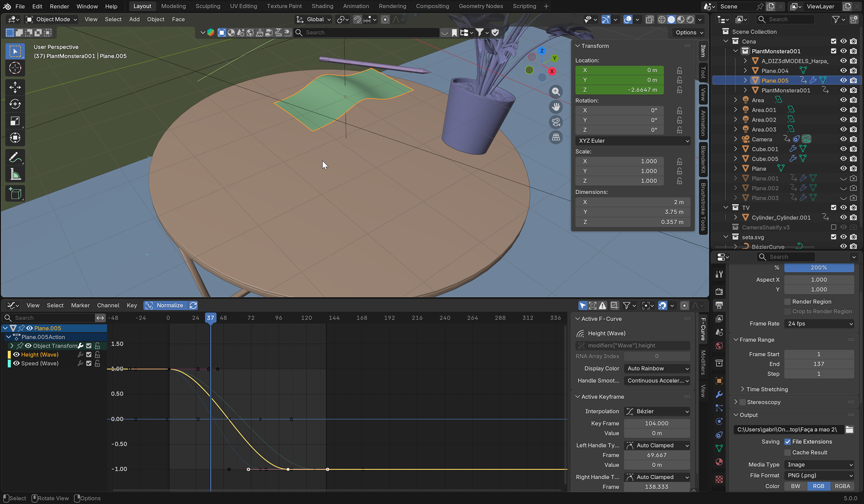This screenshot has width=864, height=504.
Task: Disable the File Extensions checkbox
Action: pyautogui.click(x=787, y=442)
